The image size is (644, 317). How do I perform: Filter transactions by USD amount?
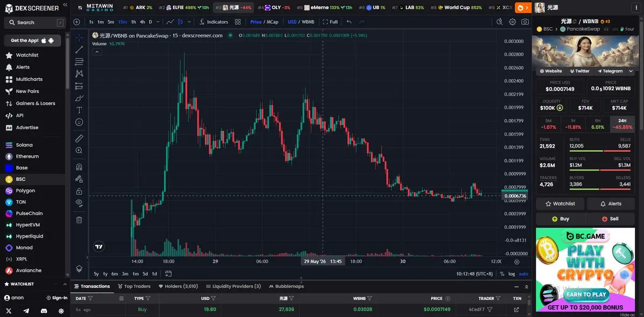[214, 298]
